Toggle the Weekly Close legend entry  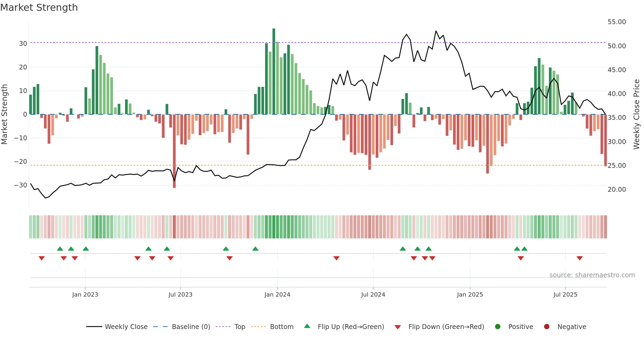[x=117, y=327]
